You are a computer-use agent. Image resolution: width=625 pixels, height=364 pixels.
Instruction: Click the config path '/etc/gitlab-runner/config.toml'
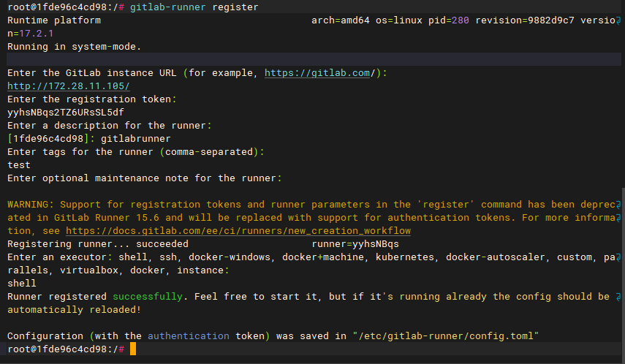tap(446, 336)
